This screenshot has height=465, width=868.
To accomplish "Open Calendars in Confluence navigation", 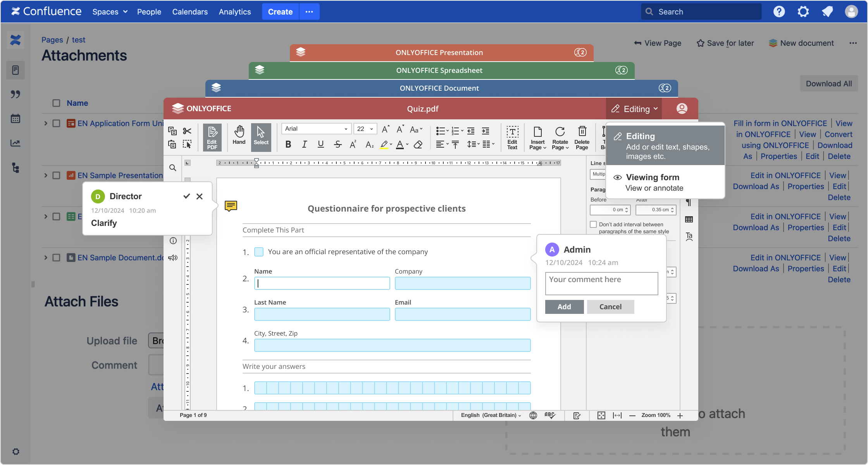I will (x=190, y=12).
